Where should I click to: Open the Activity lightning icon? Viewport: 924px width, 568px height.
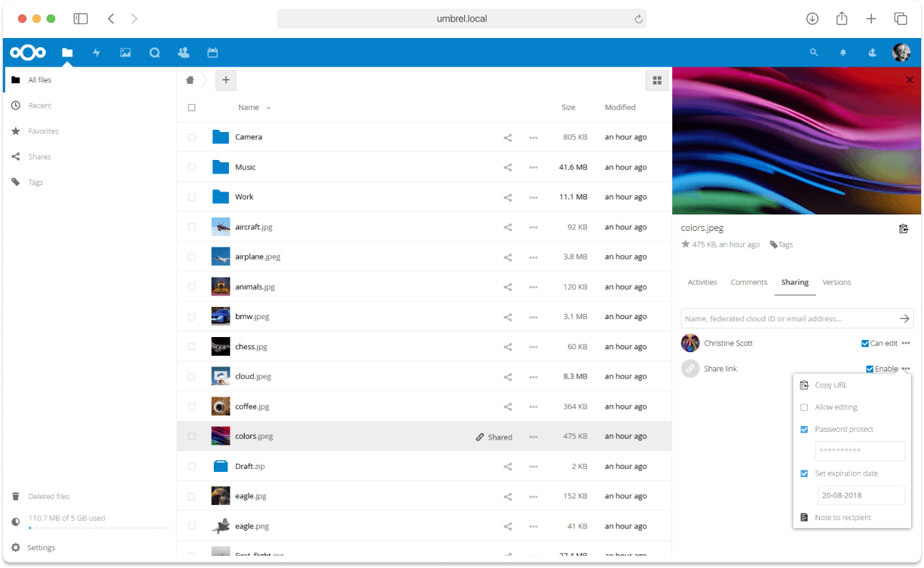pos(97,52)
